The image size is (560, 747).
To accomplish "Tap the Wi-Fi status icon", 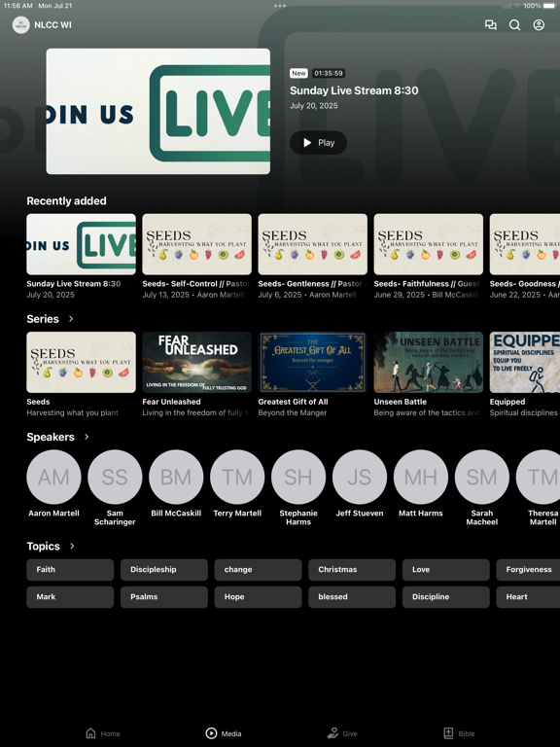I will point(517,6).
